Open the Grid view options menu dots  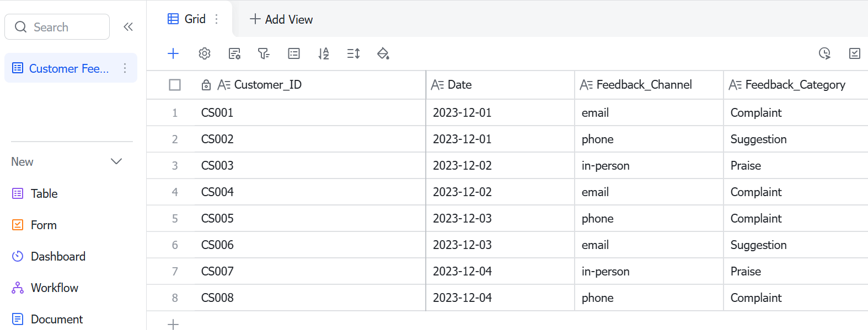tap(217, 19)
